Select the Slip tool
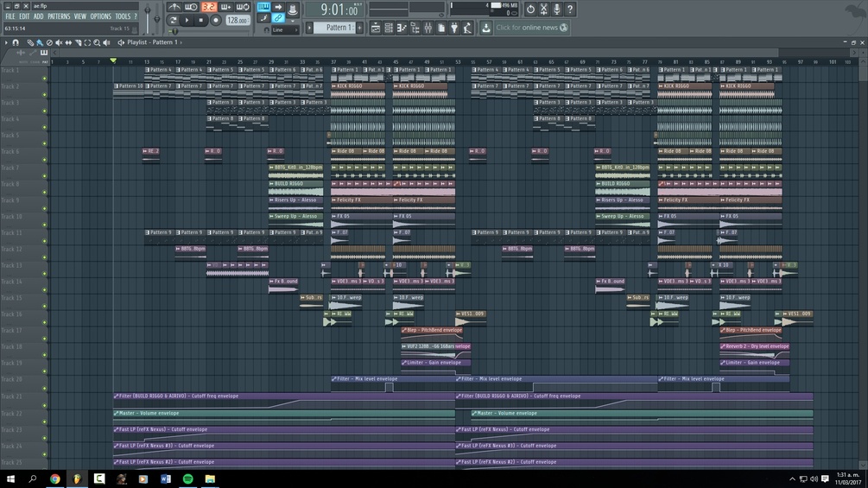Image resolution: width=868 pixels, height=488 pixels. pyautogui.click(x=68, y=42)
